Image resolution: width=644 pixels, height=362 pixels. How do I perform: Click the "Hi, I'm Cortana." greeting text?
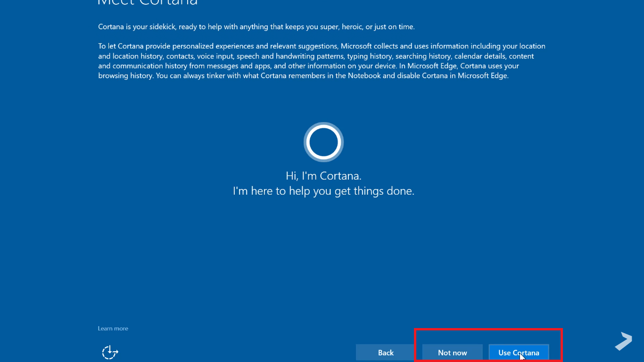pyautogui.click(x=323, y=176)
